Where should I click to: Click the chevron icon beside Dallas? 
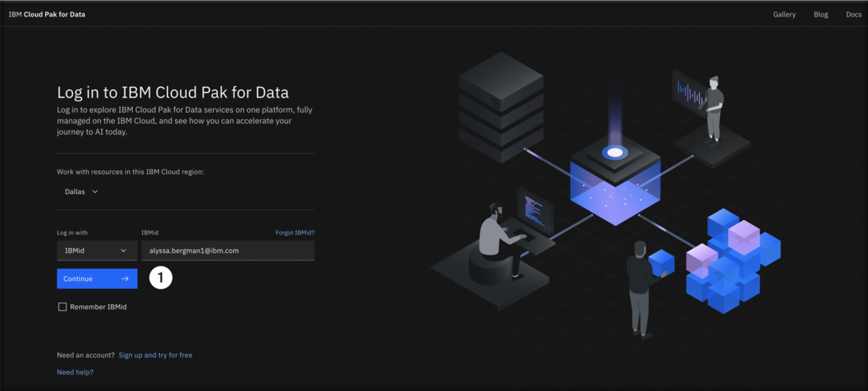[x=95, y=192]
